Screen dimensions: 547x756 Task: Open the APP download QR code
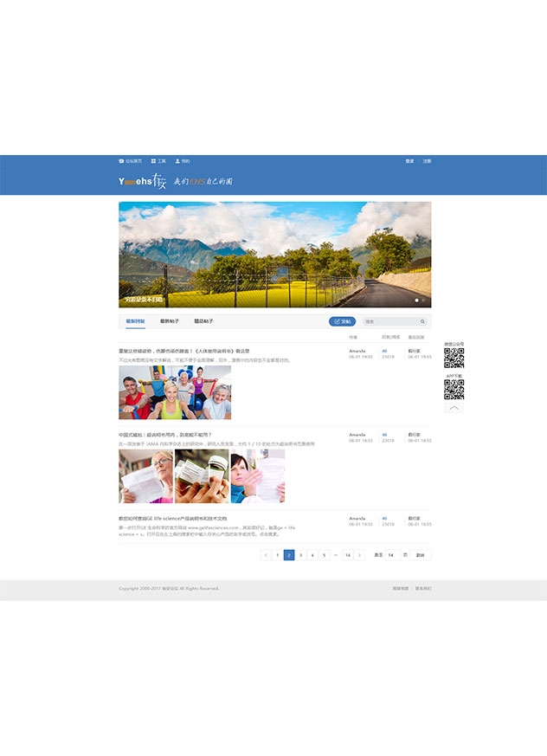(x=454, y=390)
